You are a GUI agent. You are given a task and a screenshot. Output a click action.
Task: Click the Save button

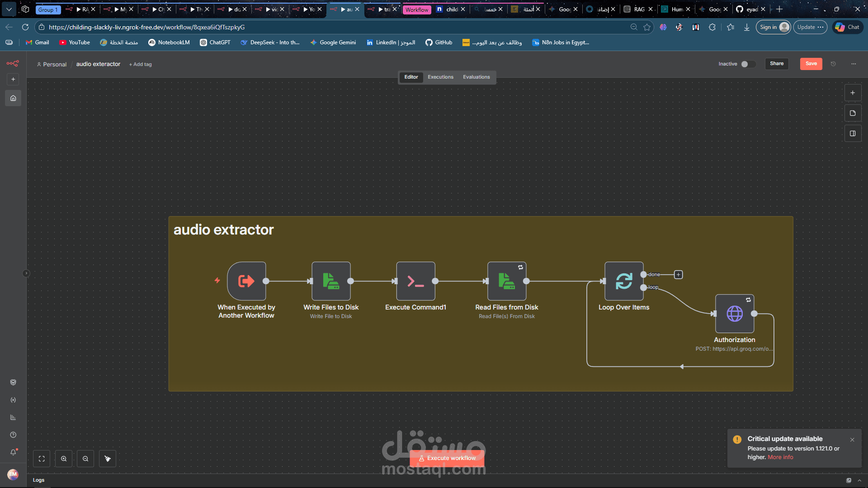coord(811,64)
